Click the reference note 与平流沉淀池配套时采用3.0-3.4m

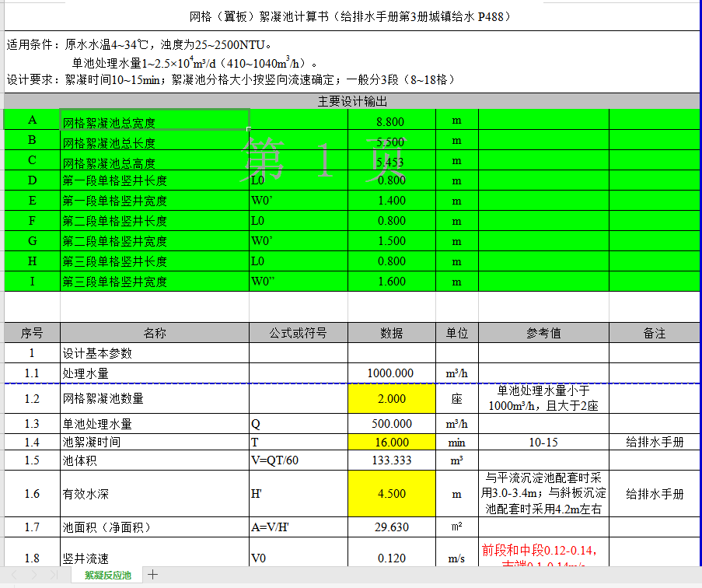543,494
